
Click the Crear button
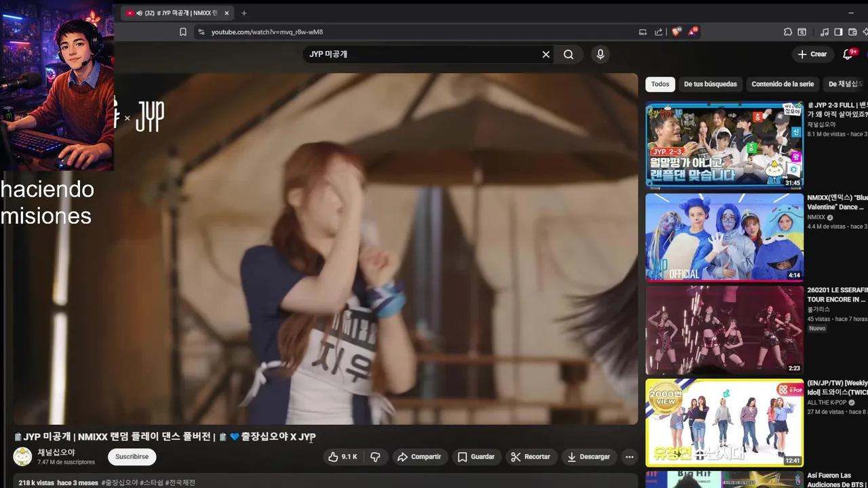812,54
